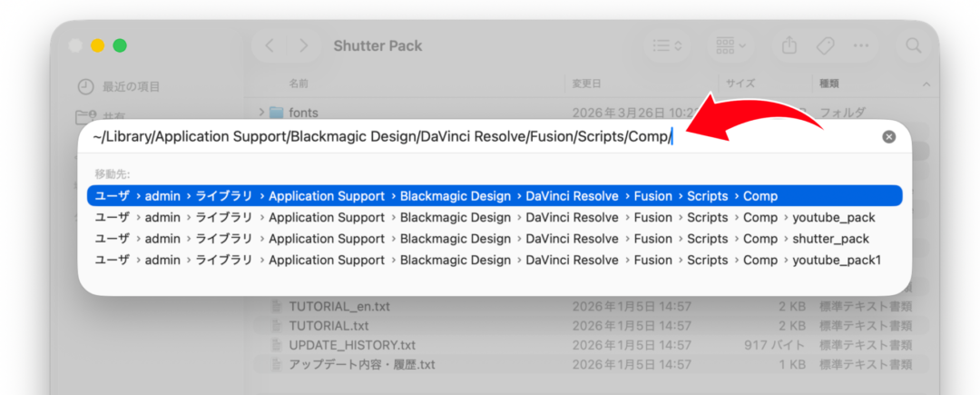980x395 pixels.
Task: Select TUTORIAL_en.txt file
Action: (x=339, y=307)
